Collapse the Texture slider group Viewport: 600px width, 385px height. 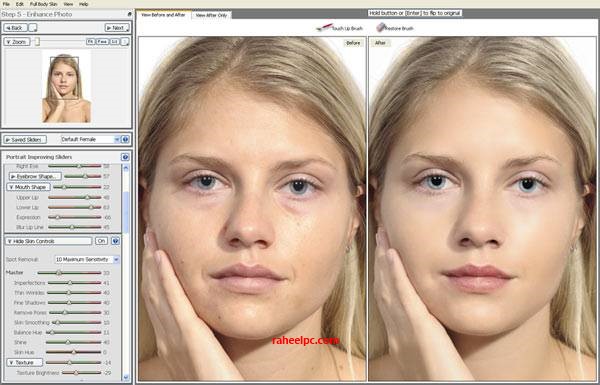coord(25,362)
